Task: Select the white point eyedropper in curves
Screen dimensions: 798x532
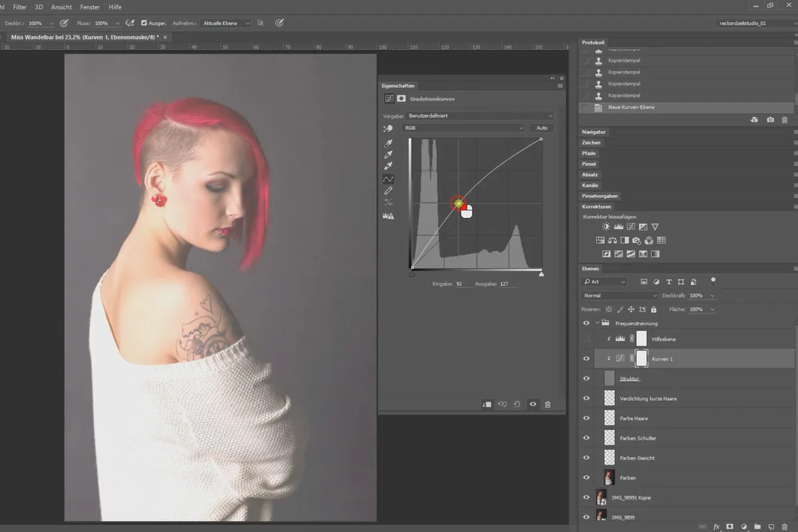Action: click(x=389, y=166)
